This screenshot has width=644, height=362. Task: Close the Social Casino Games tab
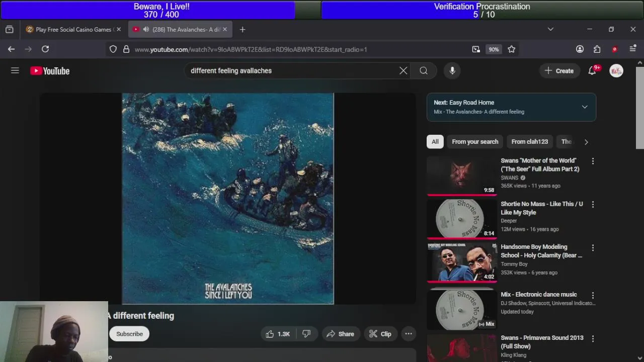(119, 30)
